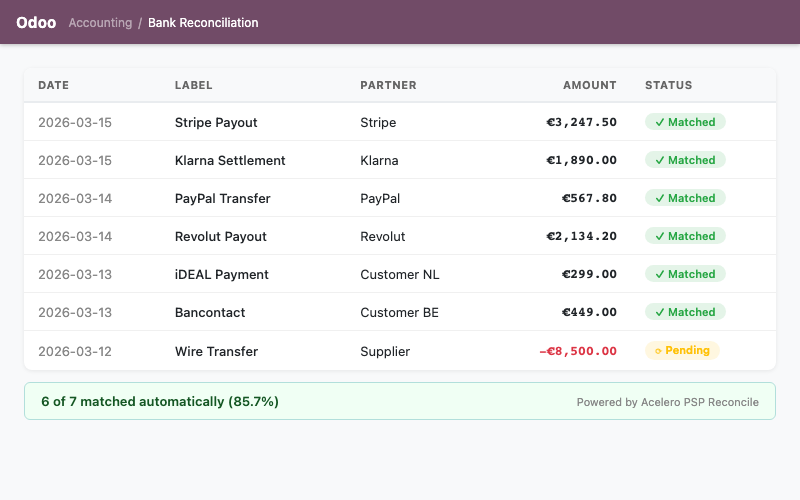
Task: Click the Revolut Payout date 2026-03-14
Action: click(x=75, y=236)
